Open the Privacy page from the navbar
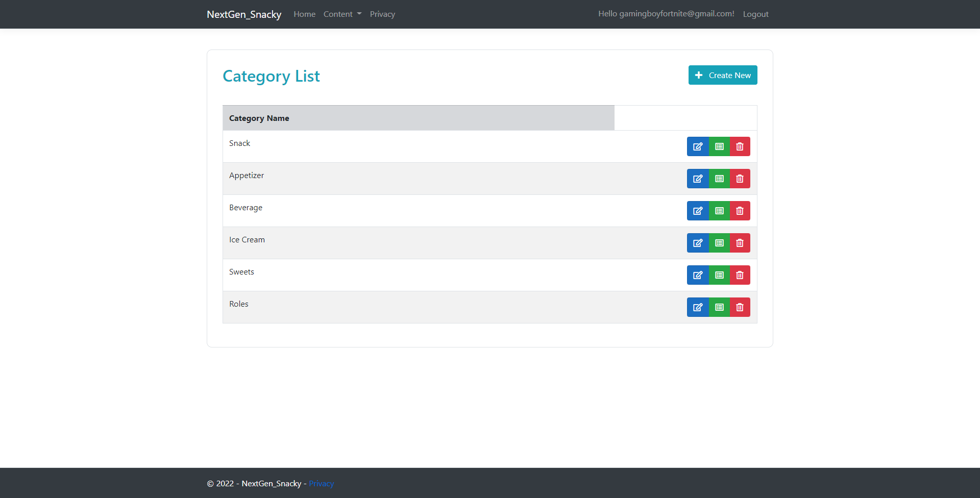Viewport: 980px width, 498px height. coord(382,14)
